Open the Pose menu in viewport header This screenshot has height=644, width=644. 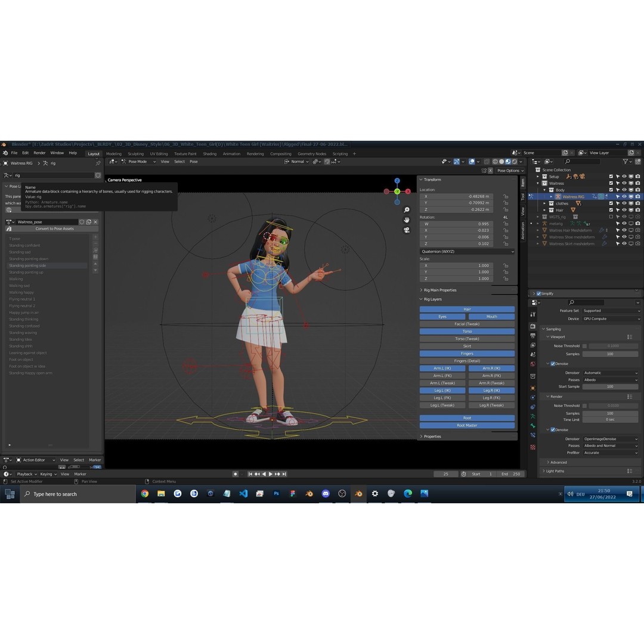pos(193,162)
